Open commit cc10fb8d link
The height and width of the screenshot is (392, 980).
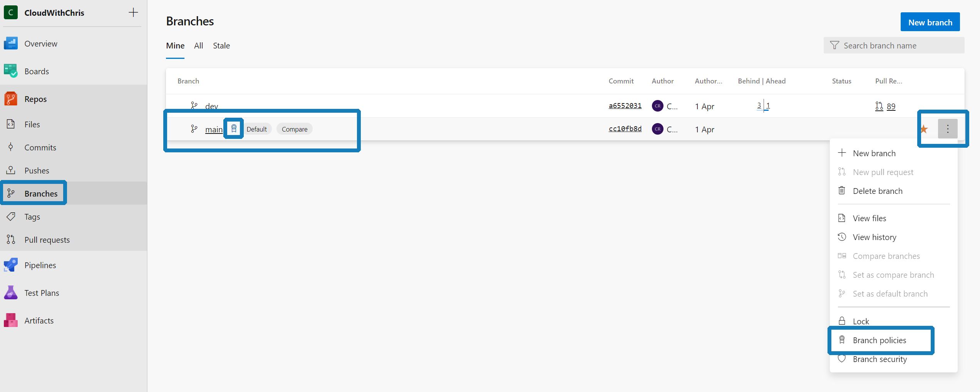pos(625,129)
